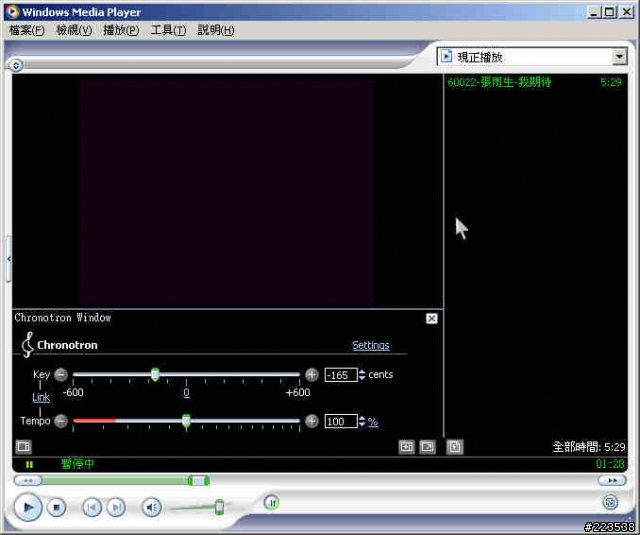Screen dimensions: 640x535
Task: Click the Play button
Action: [x=28, y=507]
